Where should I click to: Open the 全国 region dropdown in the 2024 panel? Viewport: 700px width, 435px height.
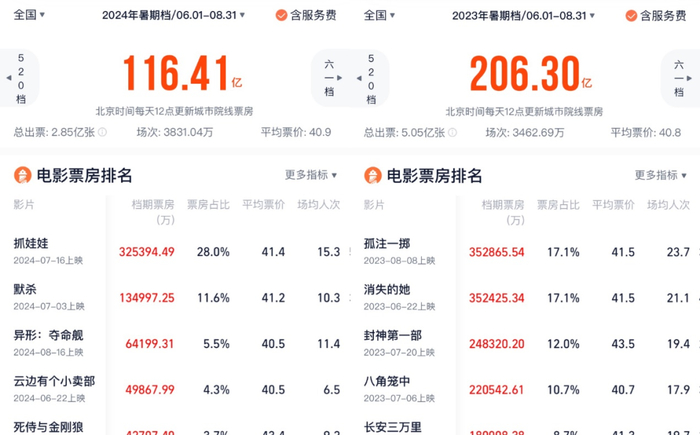click(29, 15)
